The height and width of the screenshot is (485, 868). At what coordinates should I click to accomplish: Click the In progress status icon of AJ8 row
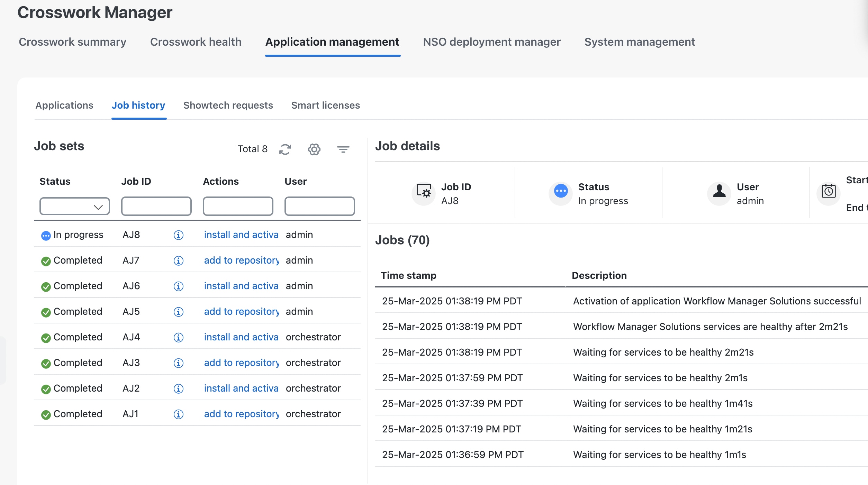pyautogui.click(x=46, y=236)
